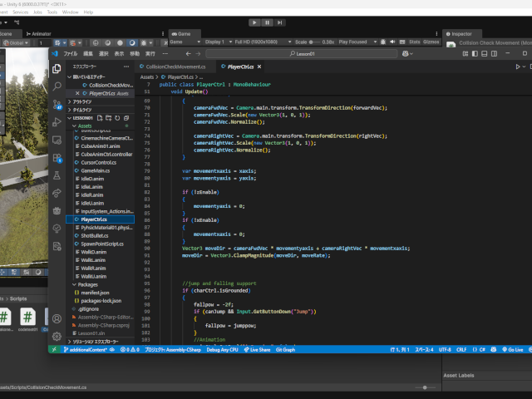Screen dimensions: 532x399
Task: Switch to the Unity Animator tab
Action: click(x=39, y=34)
